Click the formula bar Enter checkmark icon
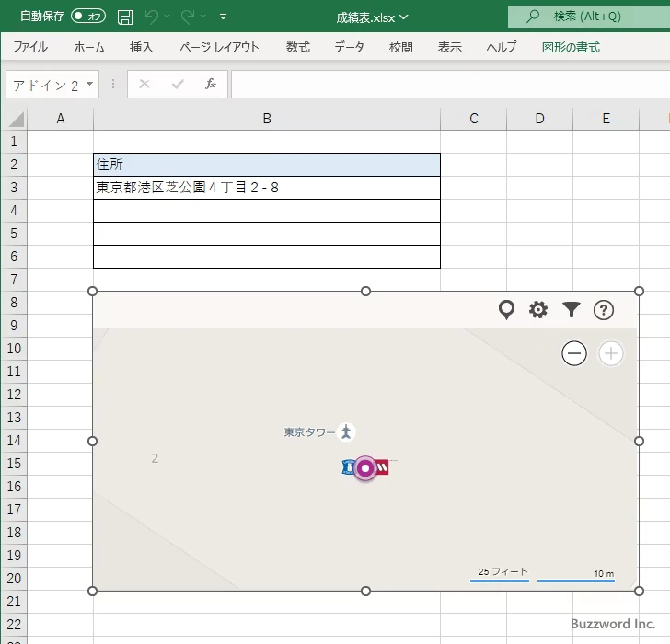Screen dimensions: 670x644 click(178, 84)
